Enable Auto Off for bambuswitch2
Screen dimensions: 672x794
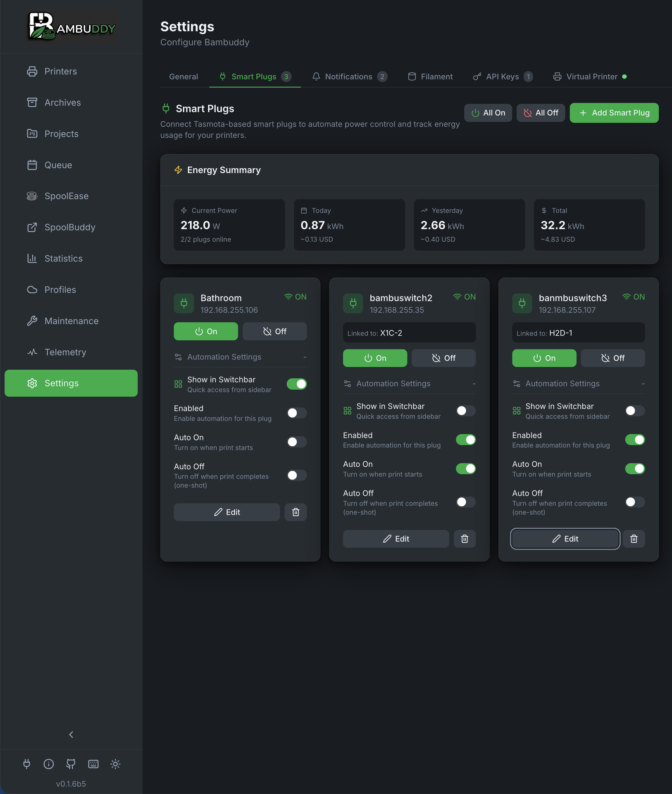click(x=465, y=502)
